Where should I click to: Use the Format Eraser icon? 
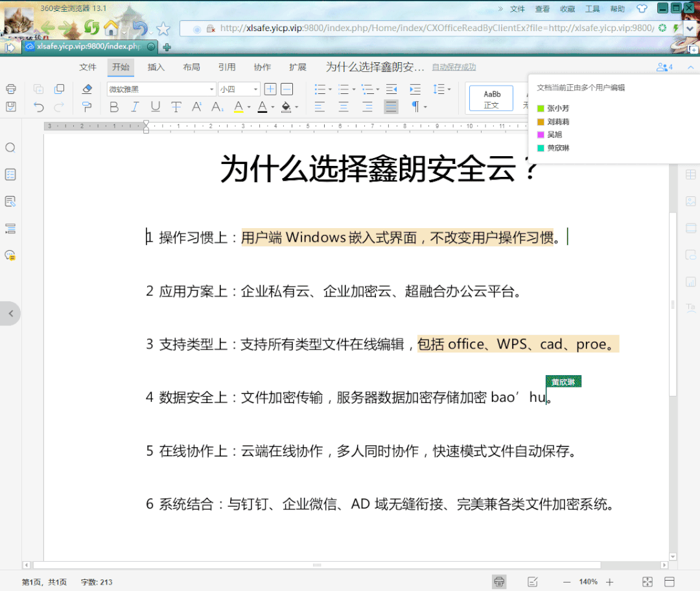point(87,89)
